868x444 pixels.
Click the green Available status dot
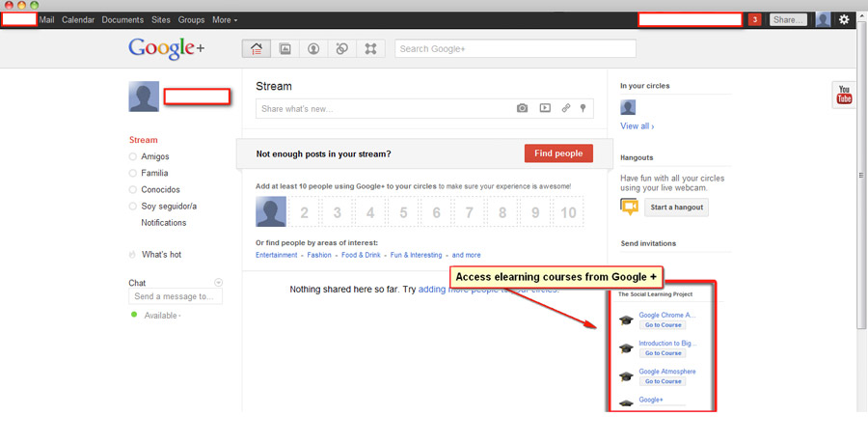[x=134, y=315]
